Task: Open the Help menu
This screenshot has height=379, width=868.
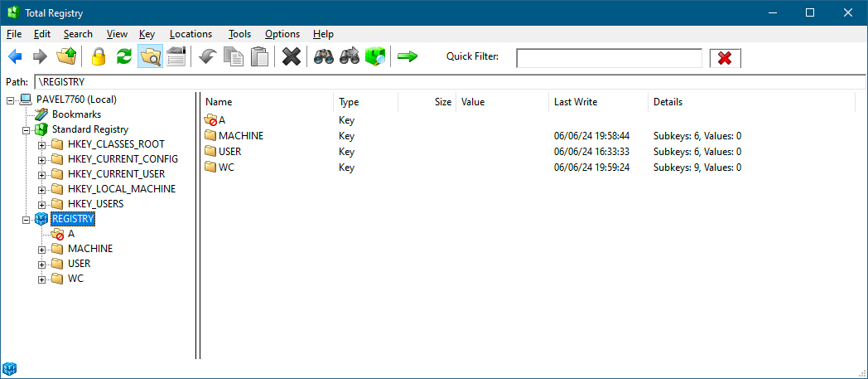Action: (323, 34)
